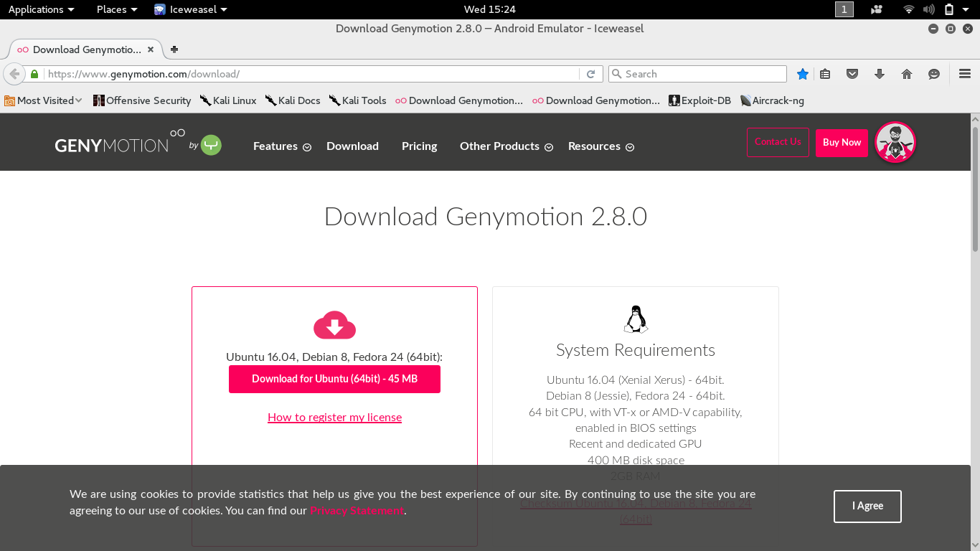Click the Search input field
The width and height of the screenshot is (980, 551).
tap(697, 74)
